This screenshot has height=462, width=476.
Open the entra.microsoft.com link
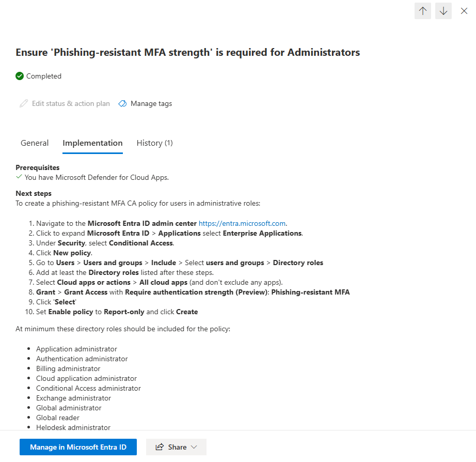(x=242, y=223)
